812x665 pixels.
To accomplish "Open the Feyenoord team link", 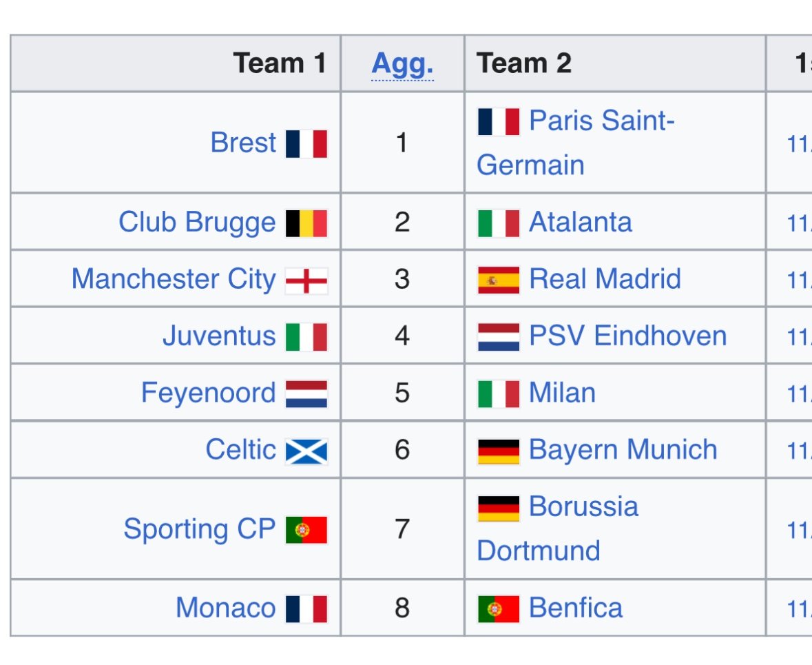I will [x=208, y=393].
